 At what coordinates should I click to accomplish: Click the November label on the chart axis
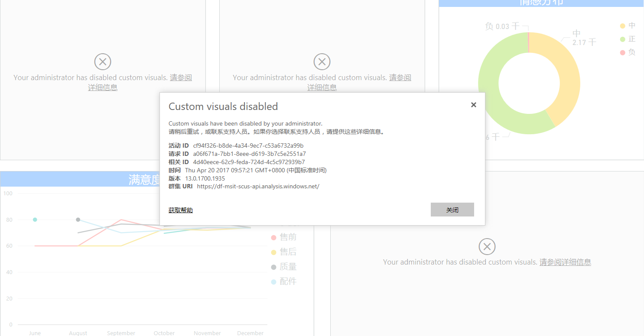tap(207, 333)
